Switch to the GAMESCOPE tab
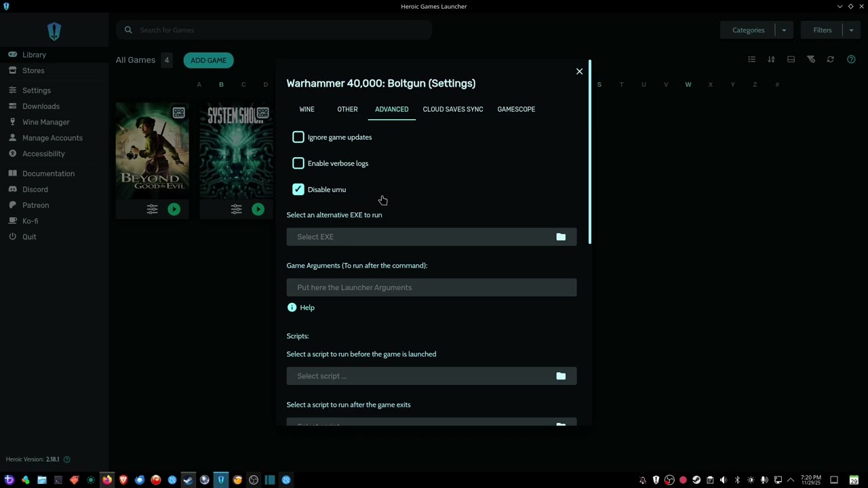This screenshot has height=488, width=868. click(516, 109)
